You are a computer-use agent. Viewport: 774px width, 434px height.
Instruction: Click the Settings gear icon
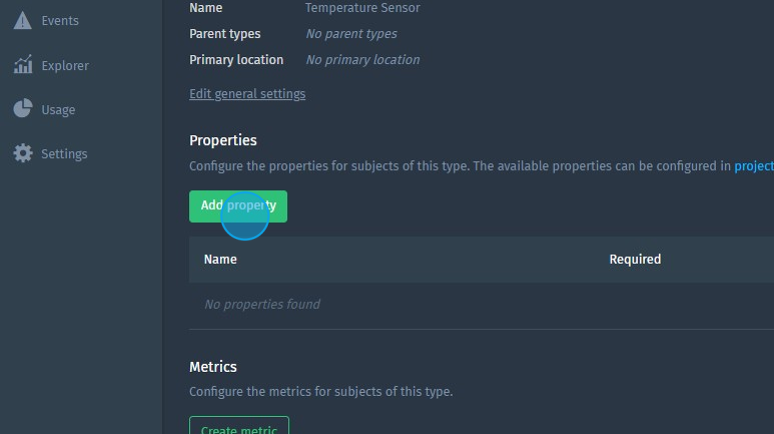22,154
